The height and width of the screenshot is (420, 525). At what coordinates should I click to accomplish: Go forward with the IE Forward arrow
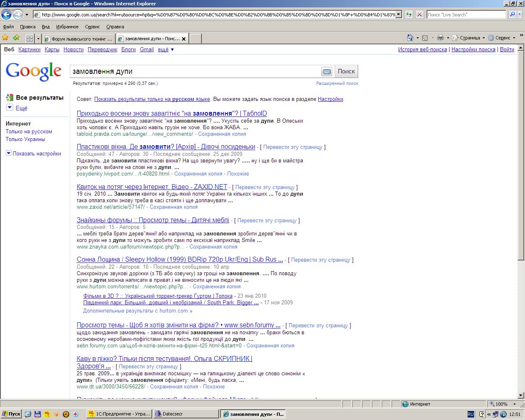tap(18, 14)
